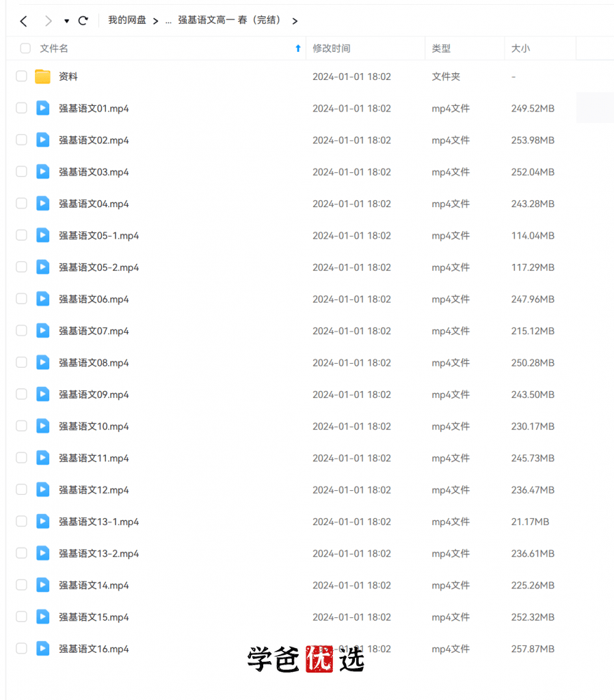Click the video icon of 强基语文11.mp4
Image resolution: width=614 pixels, height=700 pixels.
[42, 457]
